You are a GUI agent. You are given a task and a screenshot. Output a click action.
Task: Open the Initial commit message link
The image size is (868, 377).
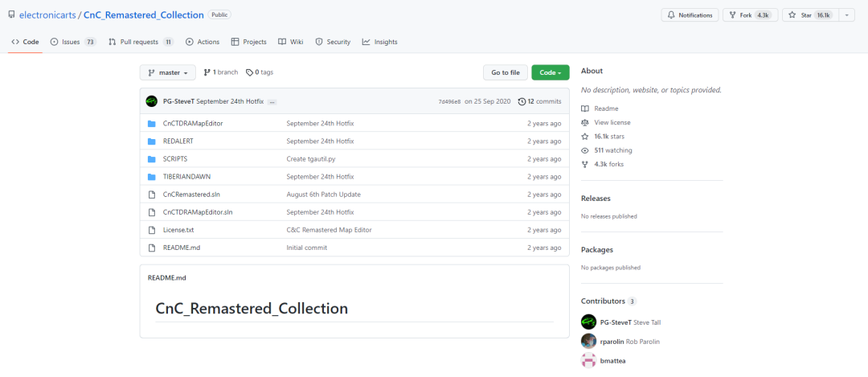point(307,248)
